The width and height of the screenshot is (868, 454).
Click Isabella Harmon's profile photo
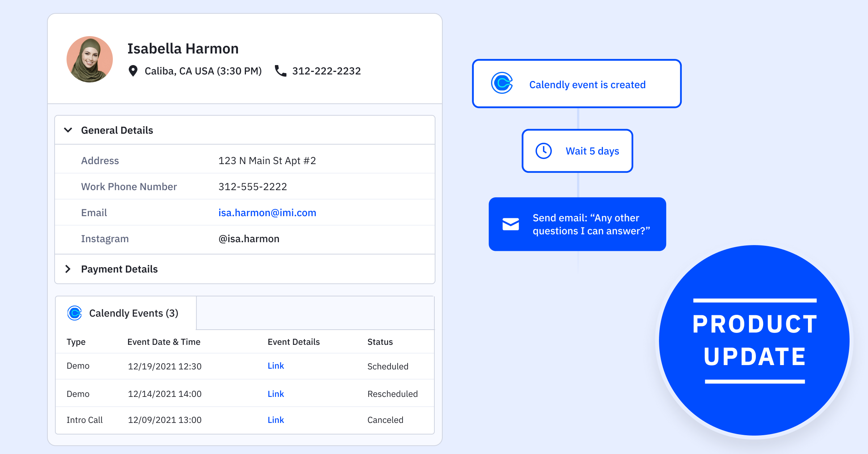90,59
